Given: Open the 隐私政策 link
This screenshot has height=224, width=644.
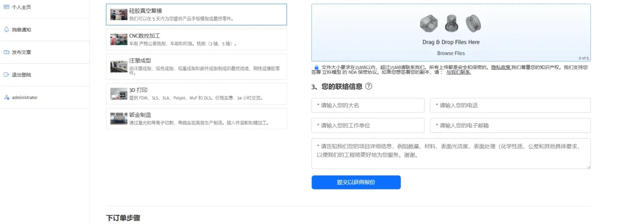Looking at the screenshot, I should point(501,67).
